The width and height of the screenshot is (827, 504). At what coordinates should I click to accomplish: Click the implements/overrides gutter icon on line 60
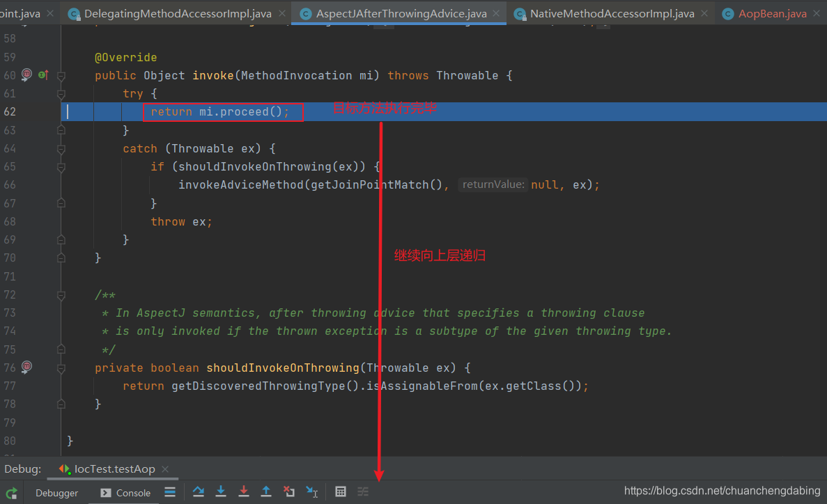44,75
